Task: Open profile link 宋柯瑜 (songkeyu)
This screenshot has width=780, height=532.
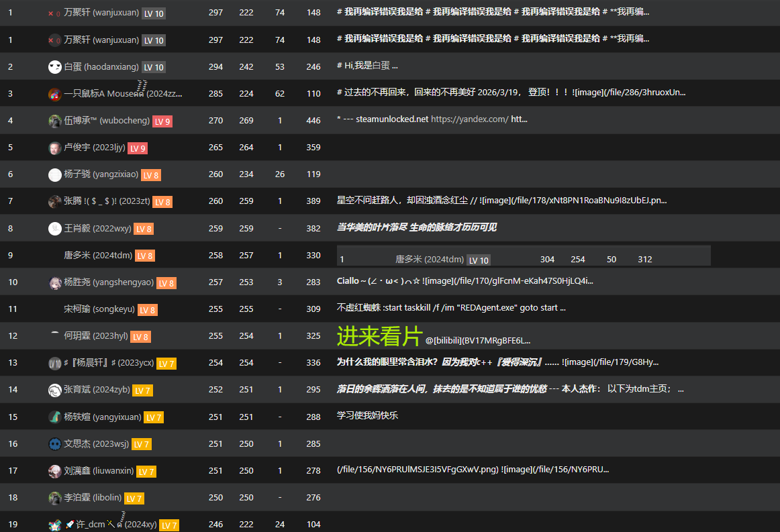Action: 99,309
